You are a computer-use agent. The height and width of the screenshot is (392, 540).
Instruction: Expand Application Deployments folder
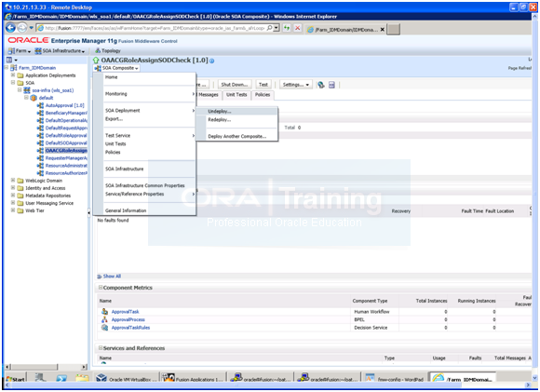pos(13,75)
